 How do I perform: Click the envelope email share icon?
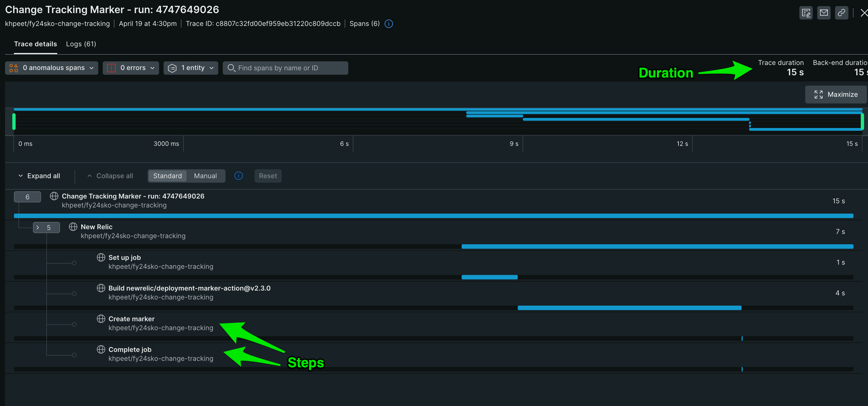(824, 13)
